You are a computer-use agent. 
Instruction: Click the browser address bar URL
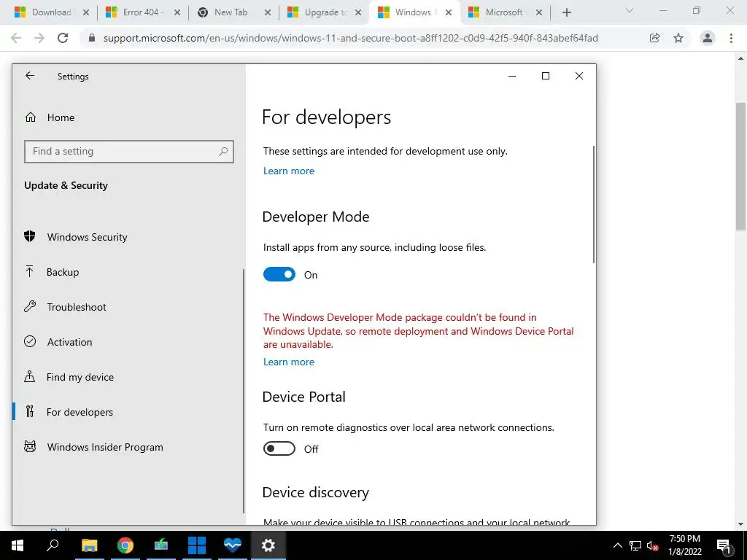(x=351, y=38)
